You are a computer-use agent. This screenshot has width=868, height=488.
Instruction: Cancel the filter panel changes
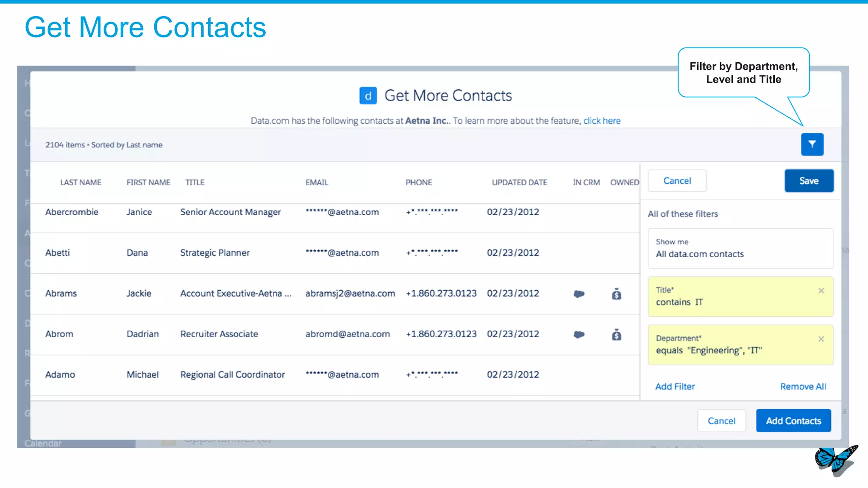[677, 181]
